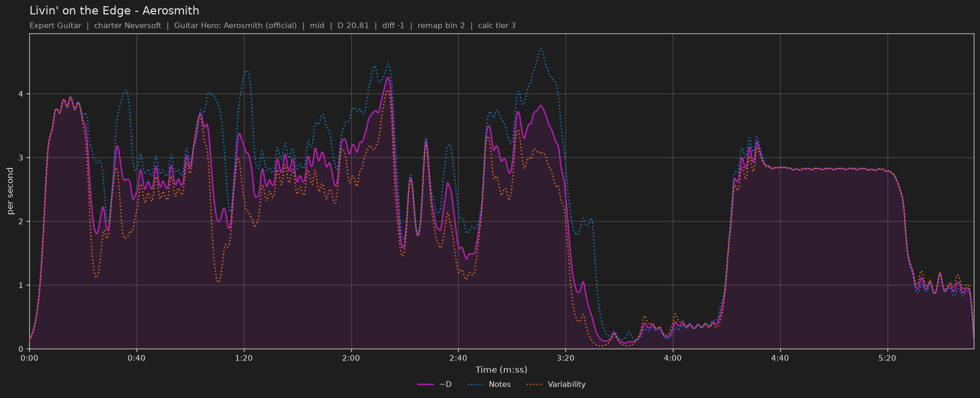
Task: Click the Notes curve's highest peak before 3:20
Action: tap(541, 48)
